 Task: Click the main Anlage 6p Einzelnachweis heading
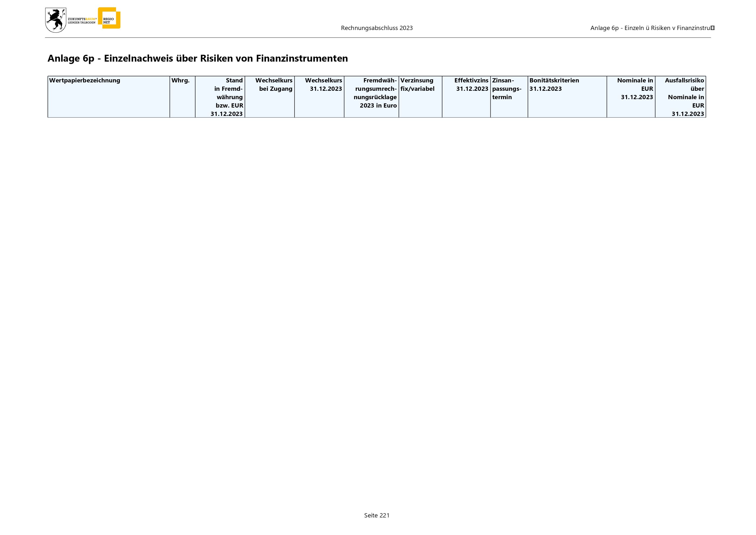pos(198,58)
